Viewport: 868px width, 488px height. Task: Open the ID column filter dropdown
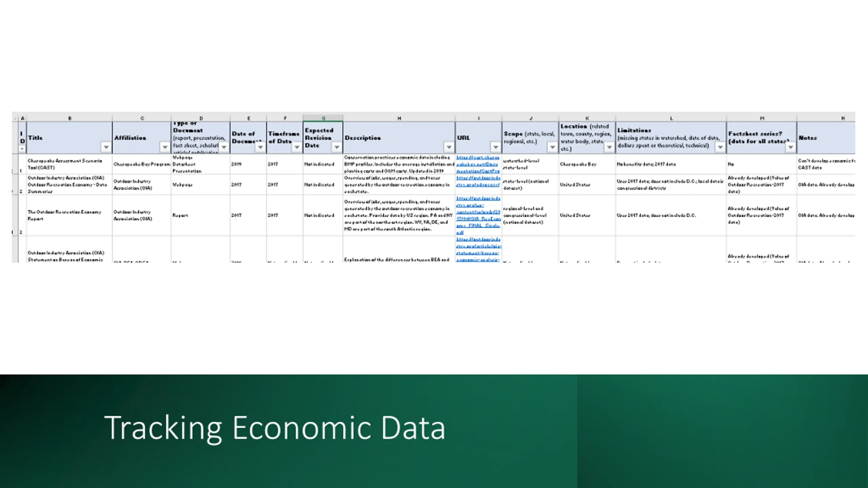(x=22, y=149)
